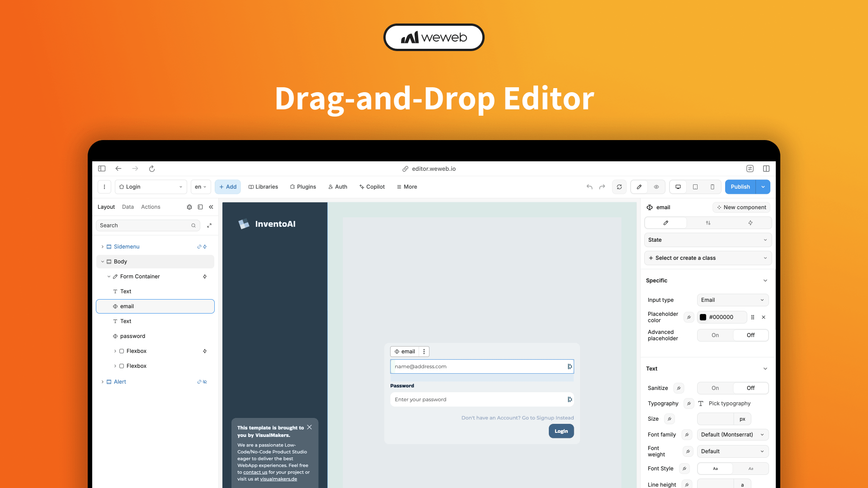Switch to edit mode pencil icon
868x488 pixels.
coord(639,187)
